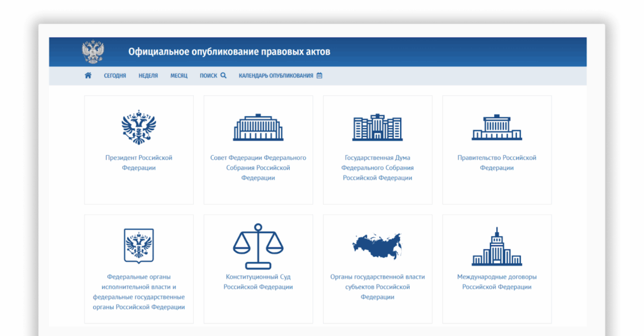Click the home icon in navigation bar
Viewport: 644px width, 336px height.
[88, 76]
